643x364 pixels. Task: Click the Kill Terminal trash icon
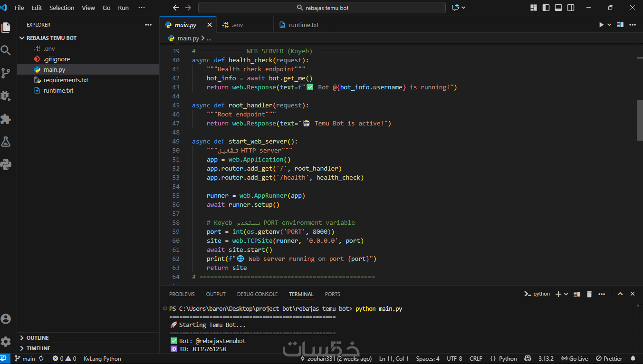pos(589,294)
